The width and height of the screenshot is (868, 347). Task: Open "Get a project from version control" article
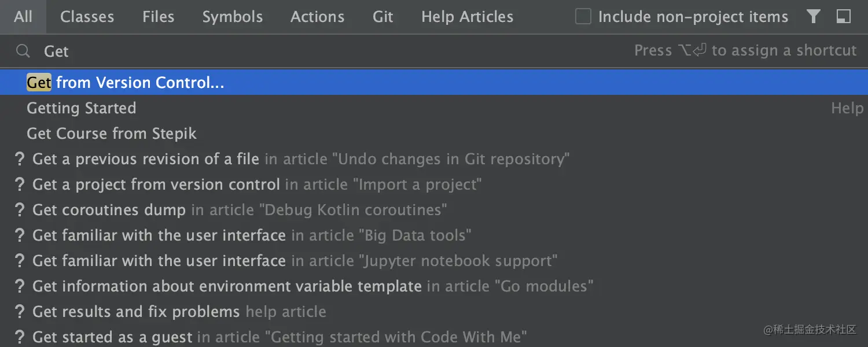(156, 184)
